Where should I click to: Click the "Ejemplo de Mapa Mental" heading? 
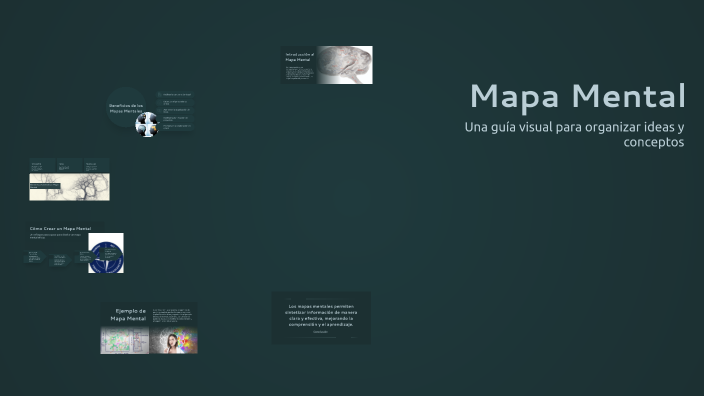click(x=128, y=315)
